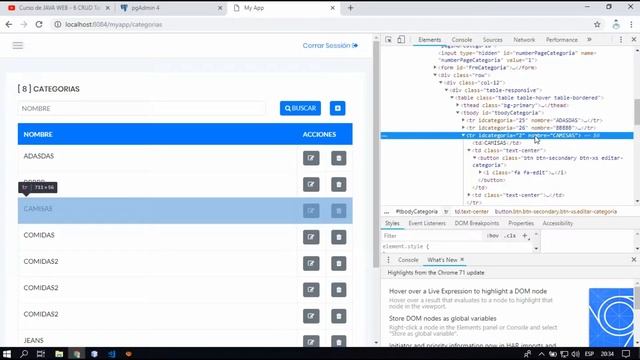Click the What's New promo image
640x360 pixels.
(x=611, y=317)
